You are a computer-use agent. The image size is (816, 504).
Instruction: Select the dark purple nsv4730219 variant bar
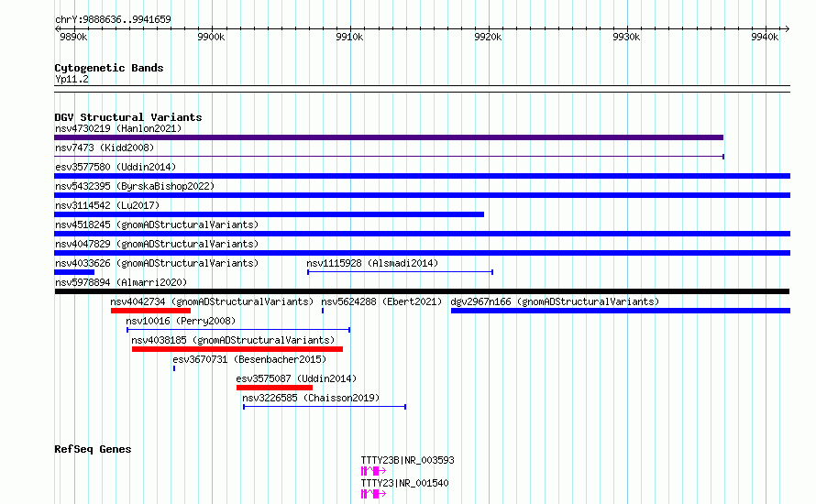[389, 137]
